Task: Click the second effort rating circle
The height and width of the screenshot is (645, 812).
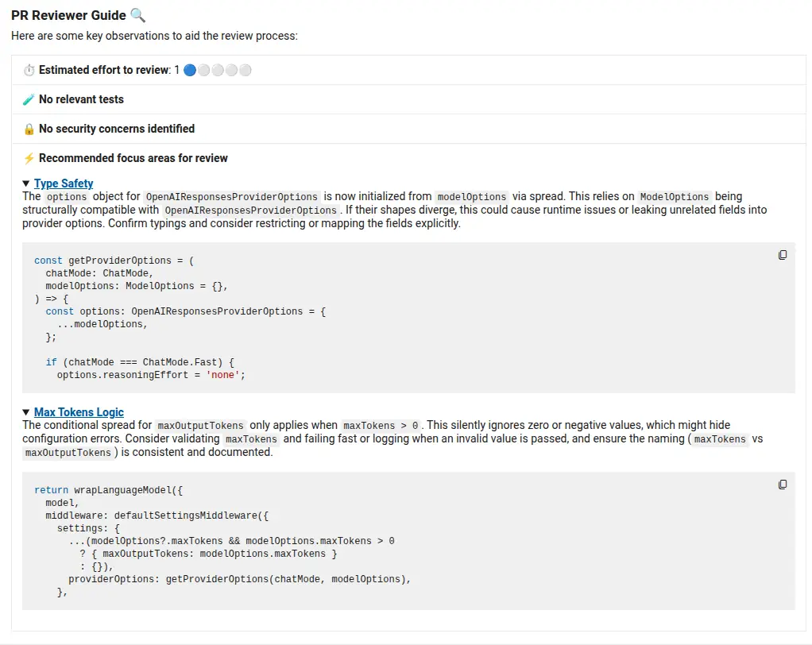Action: tap(204, 70)
